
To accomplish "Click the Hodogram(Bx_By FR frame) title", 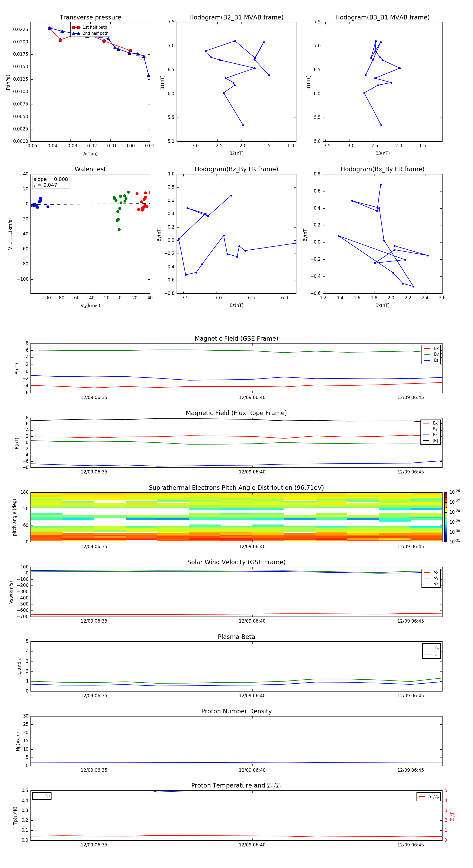I will pyautogui.click(x=382, y=169).
